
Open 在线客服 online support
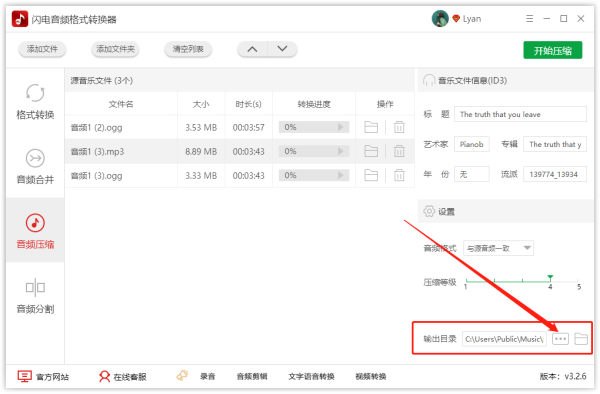pyautogui.click(x=122, y=377)
